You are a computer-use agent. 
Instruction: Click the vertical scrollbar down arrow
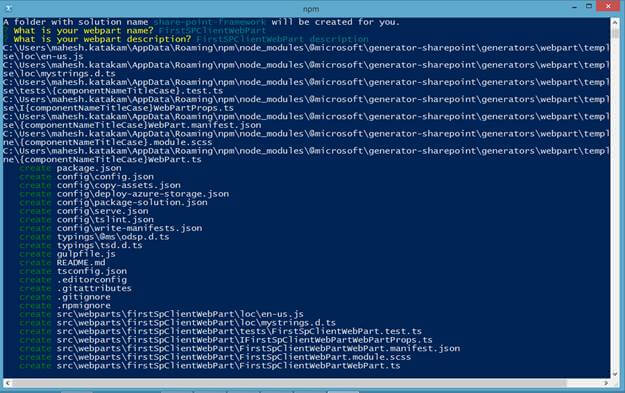(615, 374)
